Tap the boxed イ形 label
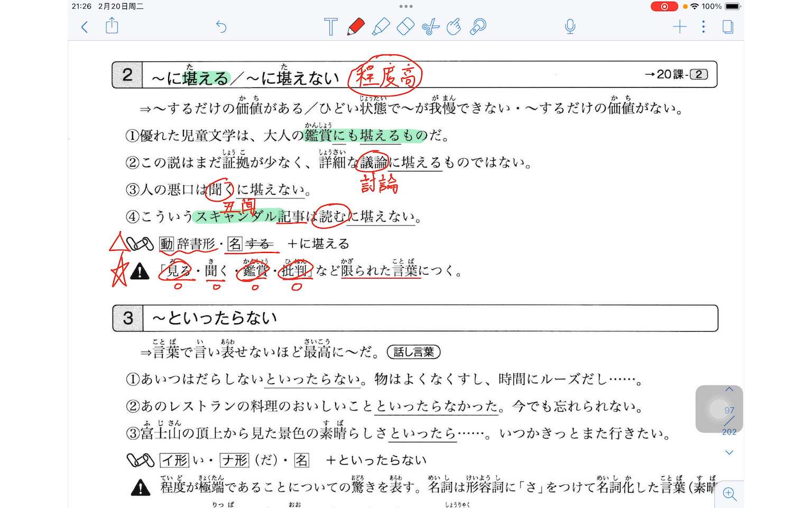This screenshot has height=508, width=812. 174,460
